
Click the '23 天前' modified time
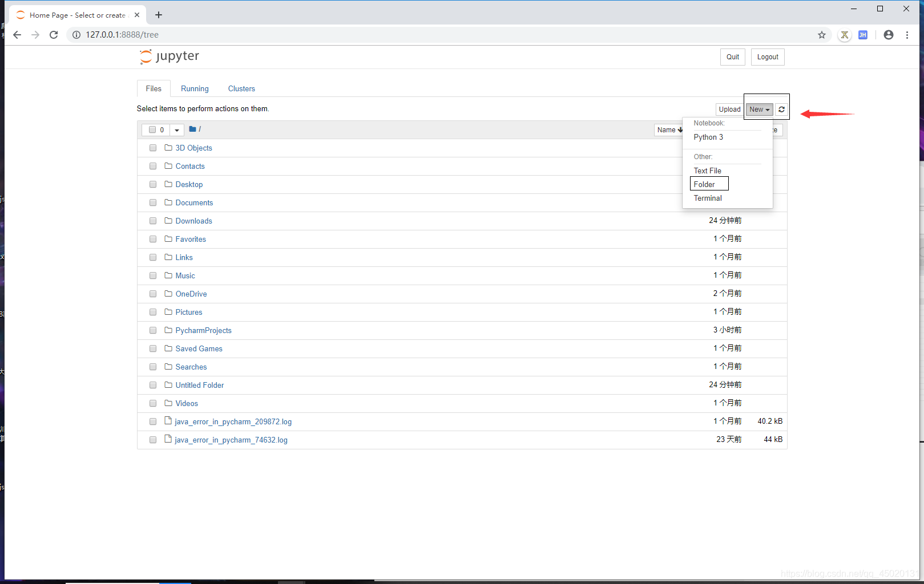(x=729, y=439)
